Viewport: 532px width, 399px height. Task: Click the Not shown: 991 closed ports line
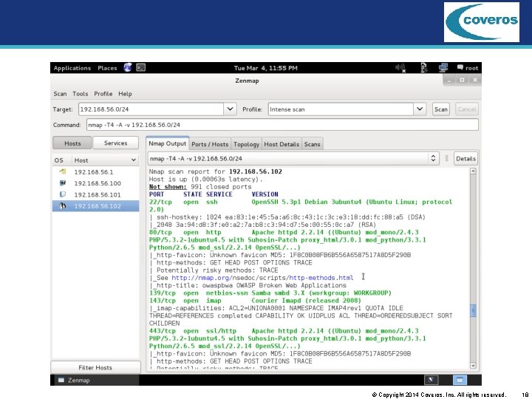coord(200,187)
